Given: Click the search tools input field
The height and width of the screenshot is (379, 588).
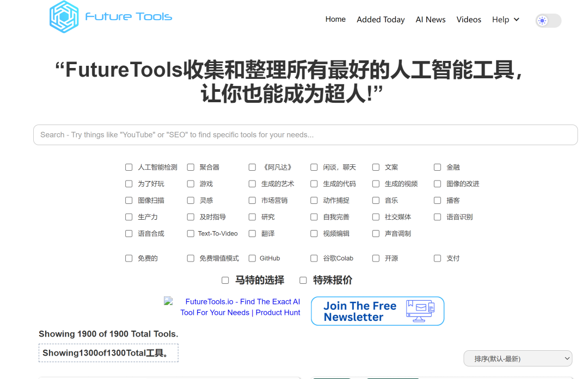Looking at the screenshot, I should click(305, 135).
